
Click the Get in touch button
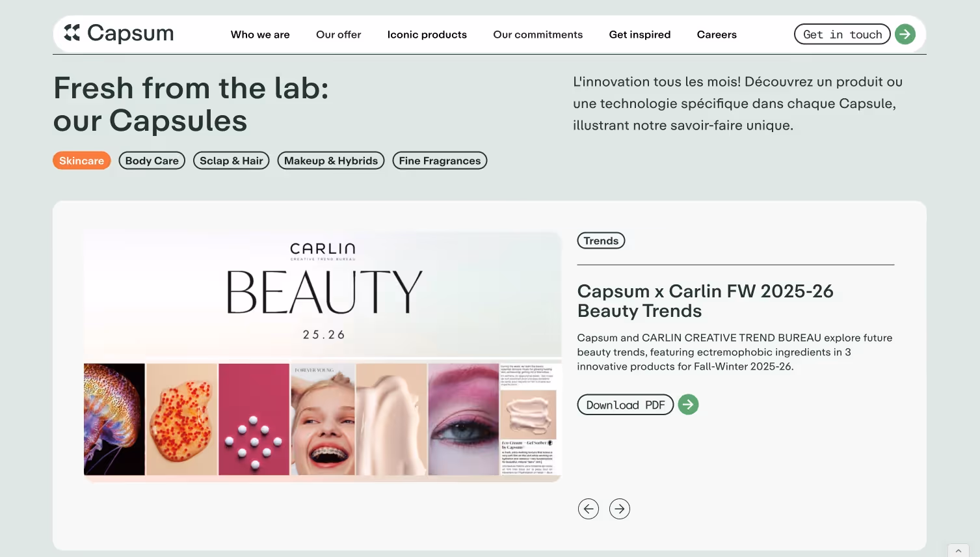coord(842,34)
